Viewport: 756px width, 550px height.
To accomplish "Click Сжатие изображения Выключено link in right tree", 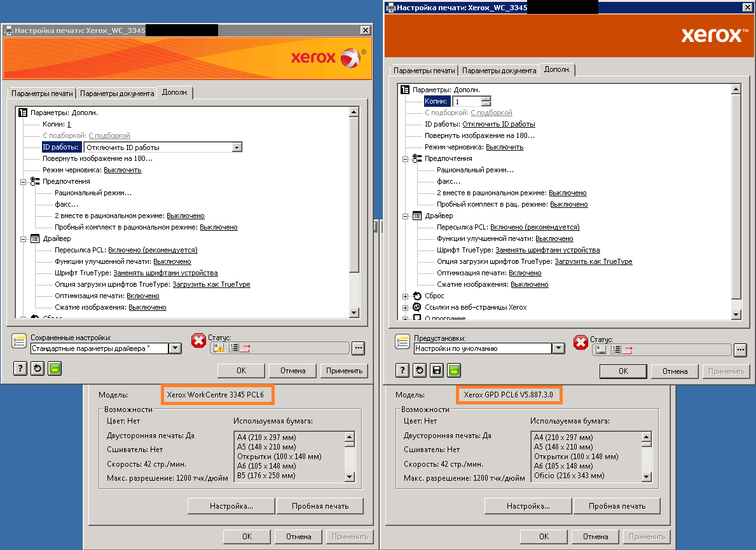I will [x=530, y=284].
